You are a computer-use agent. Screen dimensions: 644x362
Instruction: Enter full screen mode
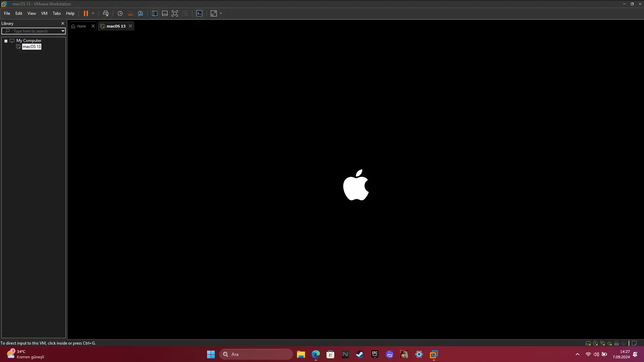click(175, 13)
